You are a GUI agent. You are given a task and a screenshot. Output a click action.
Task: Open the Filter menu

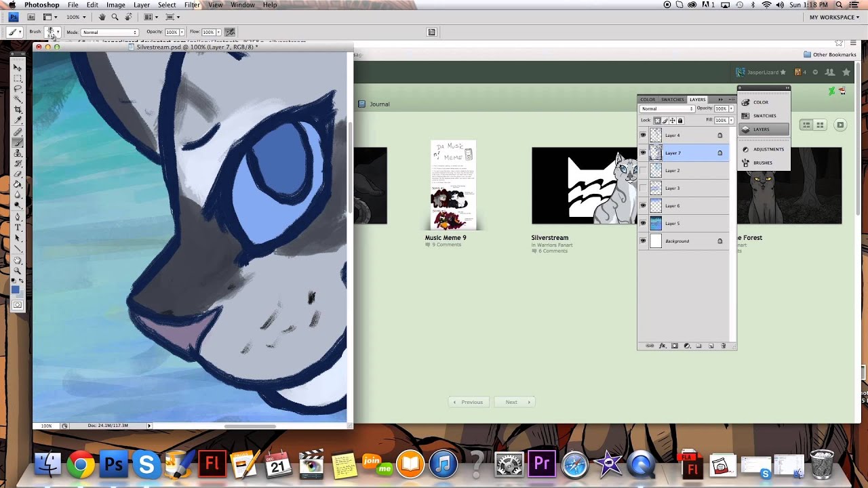(192, 5)
